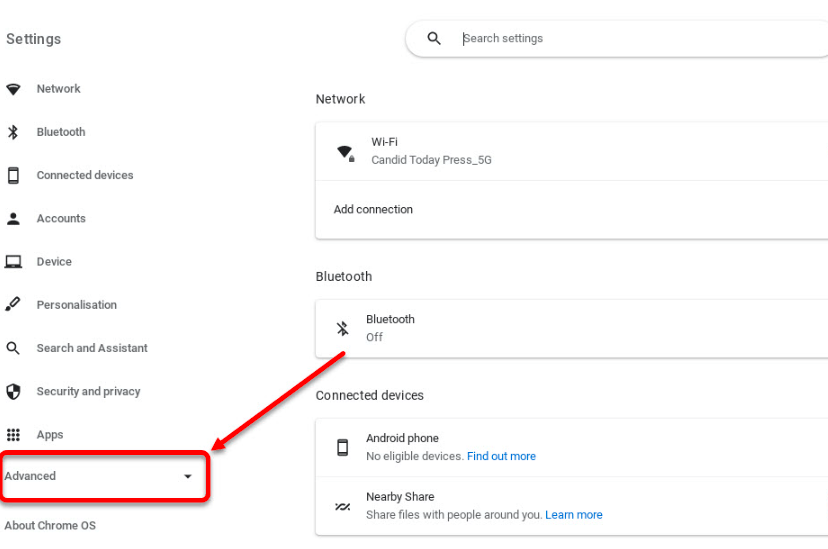Click the magnifier icon in search bar
Image resolution: width=828 pixels, height=549 pixels.
(434, 39)
